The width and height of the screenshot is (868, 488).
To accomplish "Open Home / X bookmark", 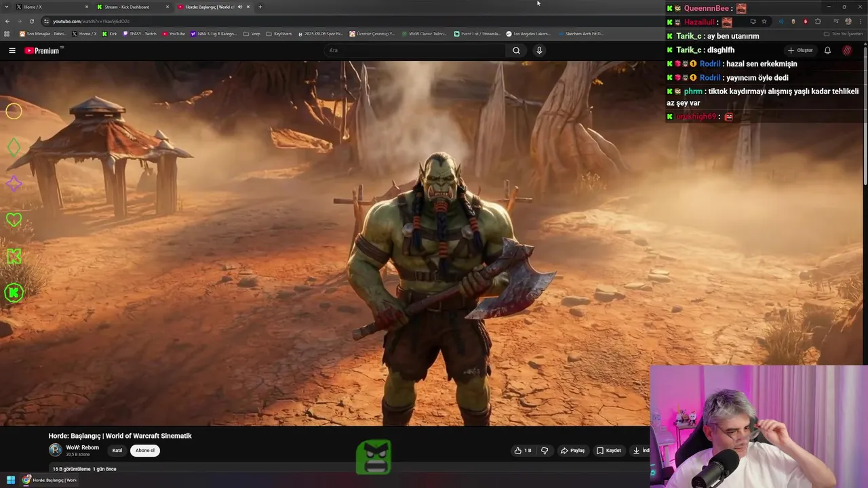I will pos(84,33).
